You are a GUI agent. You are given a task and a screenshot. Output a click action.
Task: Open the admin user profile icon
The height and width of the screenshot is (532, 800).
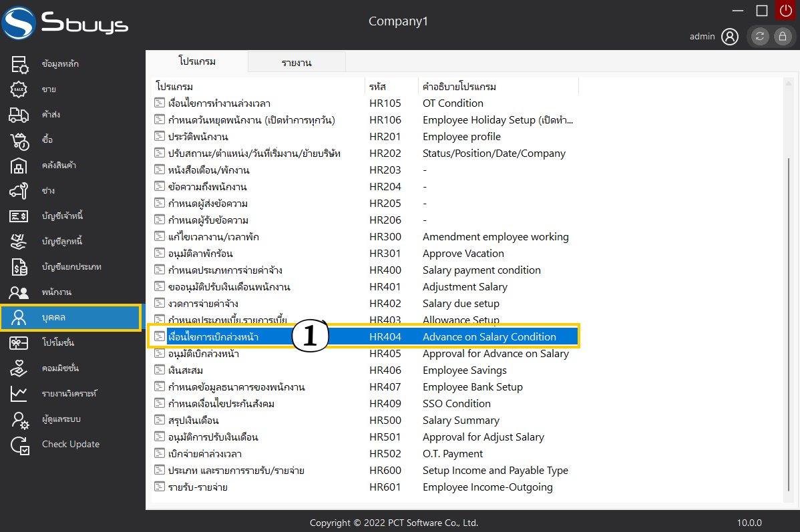point(730,37)
